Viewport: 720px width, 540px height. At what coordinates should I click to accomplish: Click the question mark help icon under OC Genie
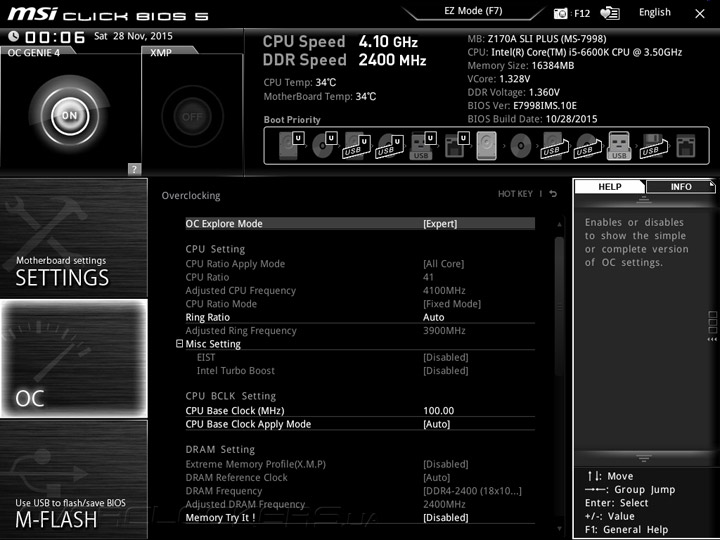tap(134, 169)
